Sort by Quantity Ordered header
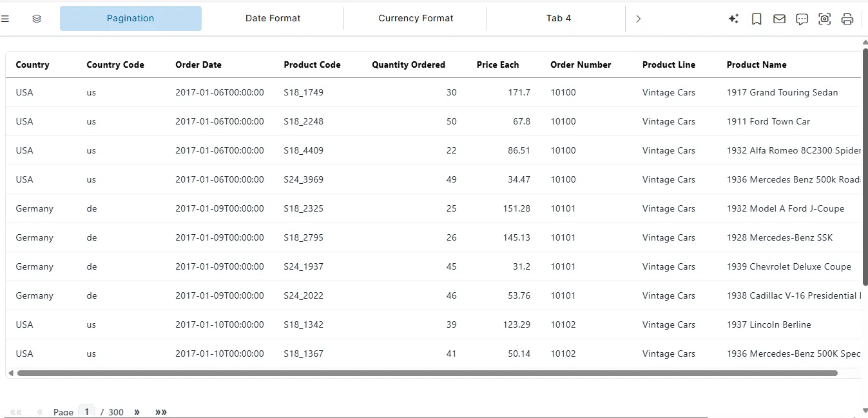868x418 pixels. pyautogui.click(x=409, y=65)
